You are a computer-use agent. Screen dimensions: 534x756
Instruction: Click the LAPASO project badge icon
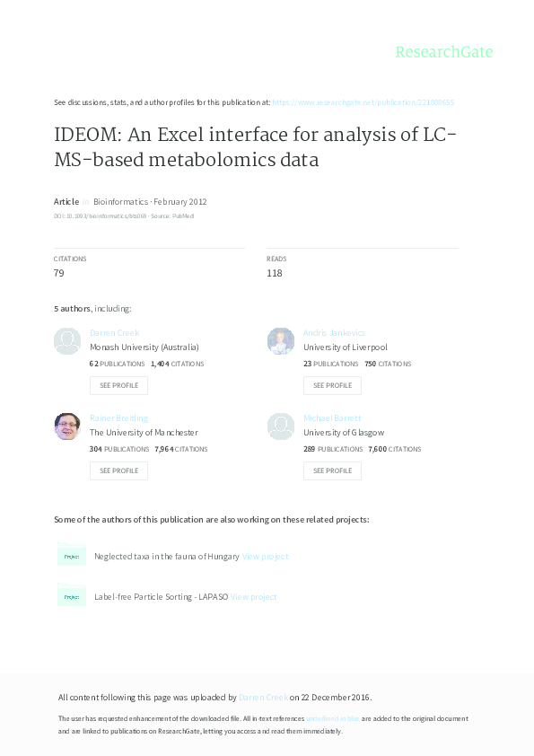tap(72, 595)
